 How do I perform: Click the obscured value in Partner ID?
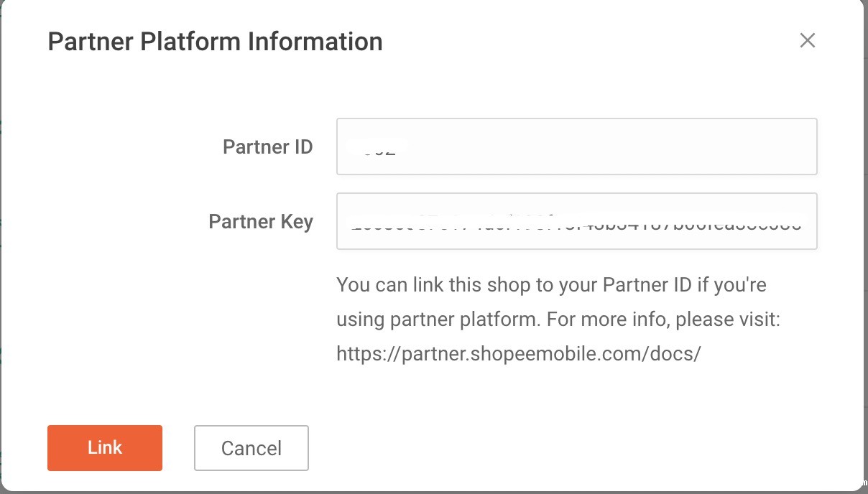click(377, 149)
